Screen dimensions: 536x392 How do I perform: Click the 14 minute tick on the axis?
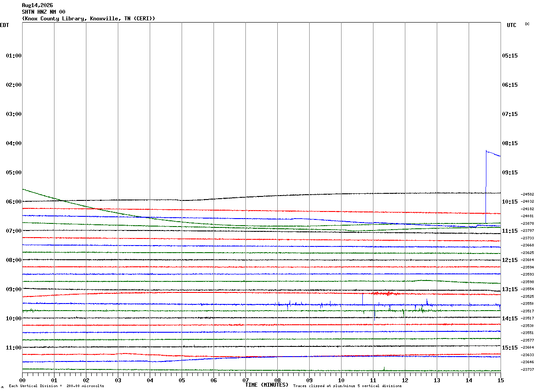coord(469,380)
